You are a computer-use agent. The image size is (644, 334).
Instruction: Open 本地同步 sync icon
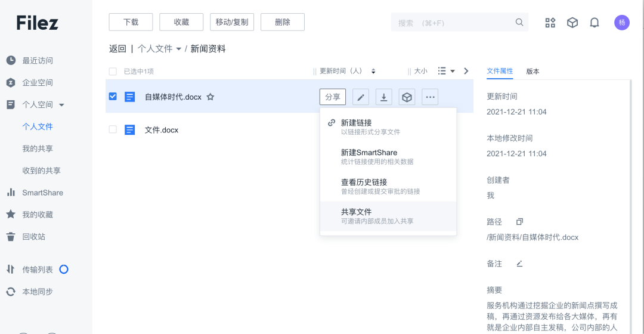[11, 291]
